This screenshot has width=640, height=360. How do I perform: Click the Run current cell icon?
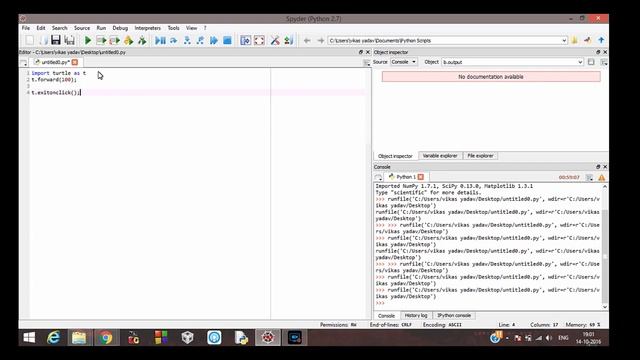click(x=101, y=40)
